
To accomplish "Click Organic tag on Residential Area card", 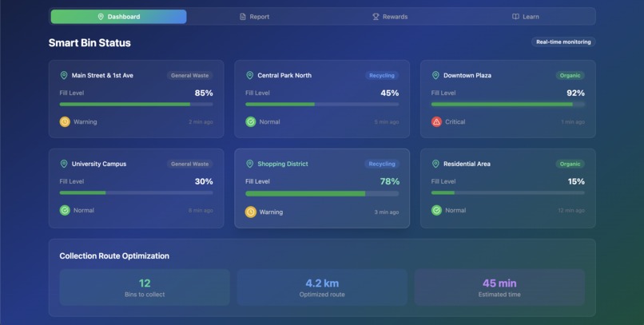I will click(x=570, y=164).
